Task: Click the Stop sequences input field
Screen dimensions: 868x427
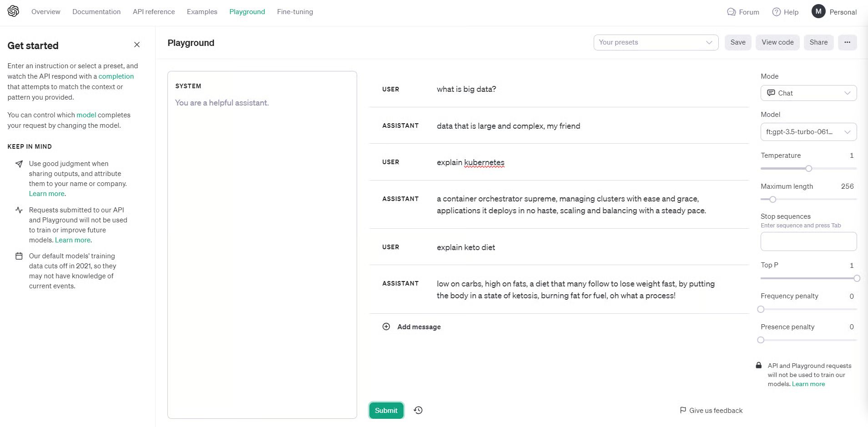Action: pyautogui.click(x=808, y=241)
